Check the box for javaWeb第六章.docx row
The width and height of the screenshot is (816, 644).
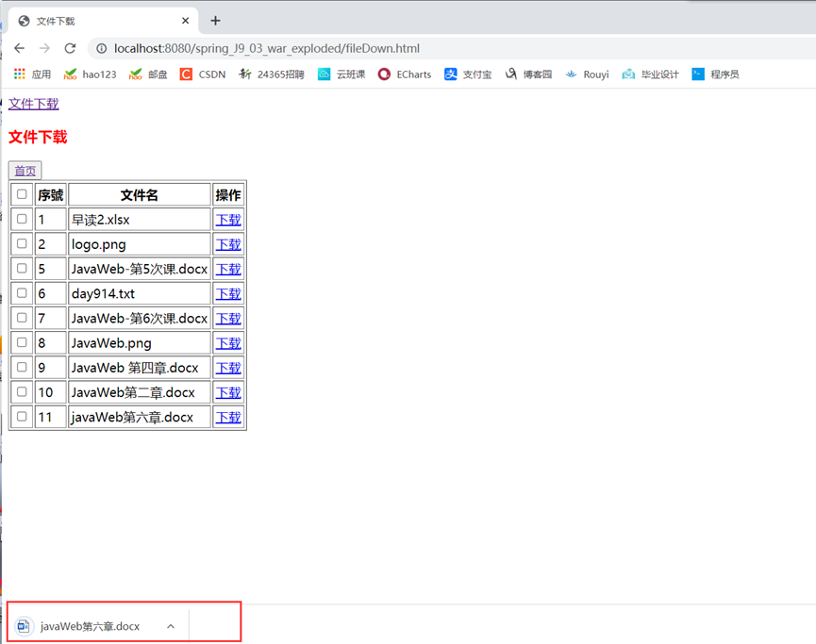[x=22, y=417]
